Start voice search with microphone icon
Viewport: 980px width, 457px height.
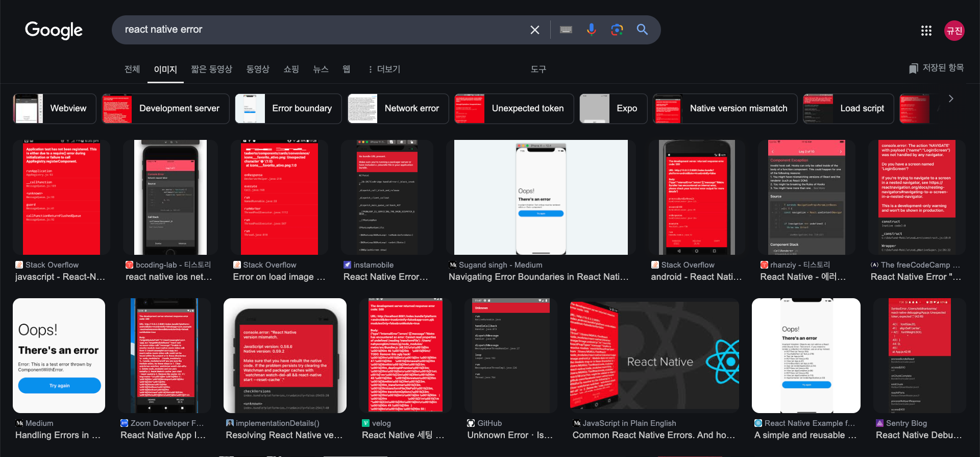click(x=592, y=30)
